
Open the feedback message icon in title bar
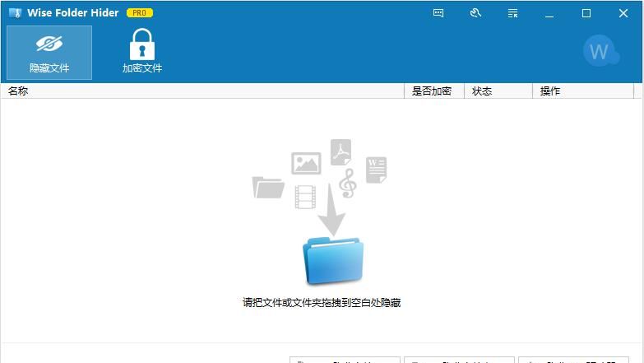[438, 13]
